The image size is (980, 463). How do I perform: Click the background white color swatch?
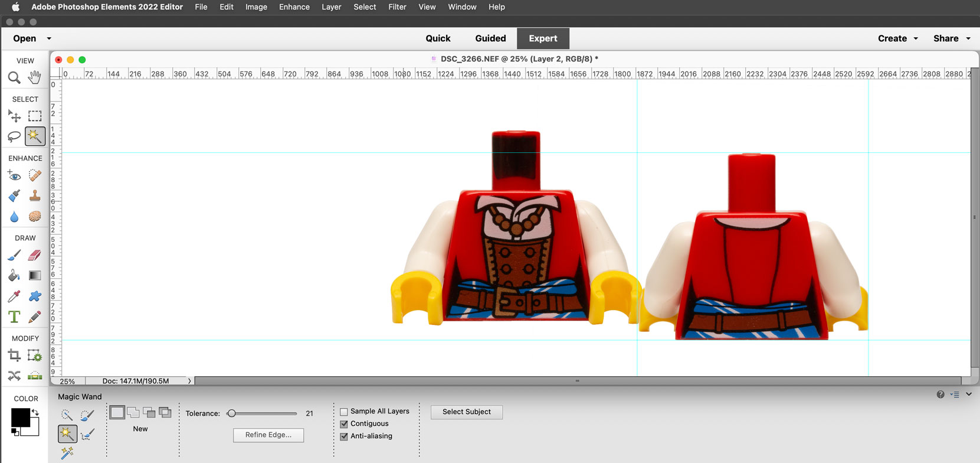34,430
